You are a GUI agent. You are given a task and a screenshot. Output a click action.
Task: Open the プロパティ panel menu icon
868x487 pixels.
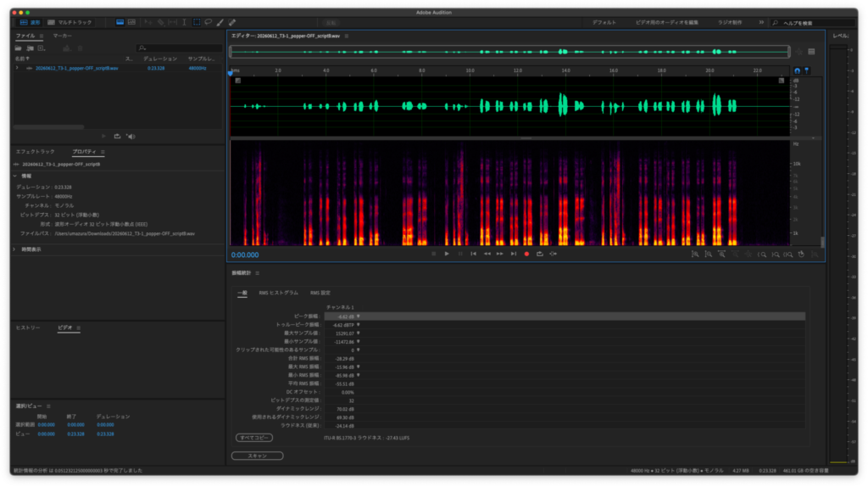[103, 152]
